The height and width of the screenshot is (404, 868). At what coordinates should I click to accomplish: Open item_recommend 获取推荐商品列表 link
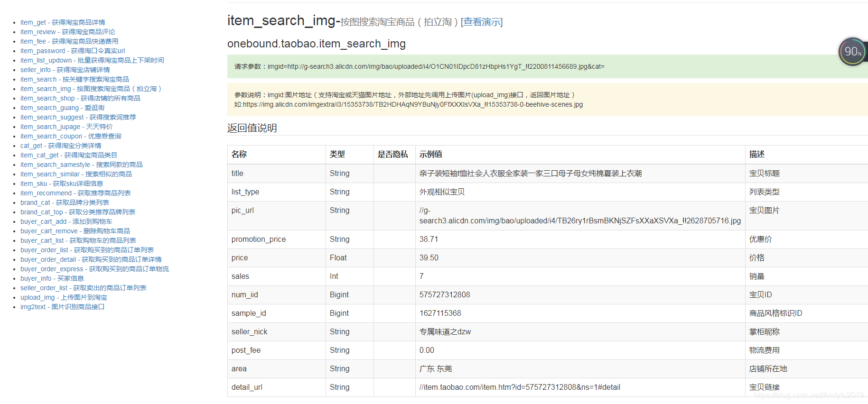click(75, 193)
